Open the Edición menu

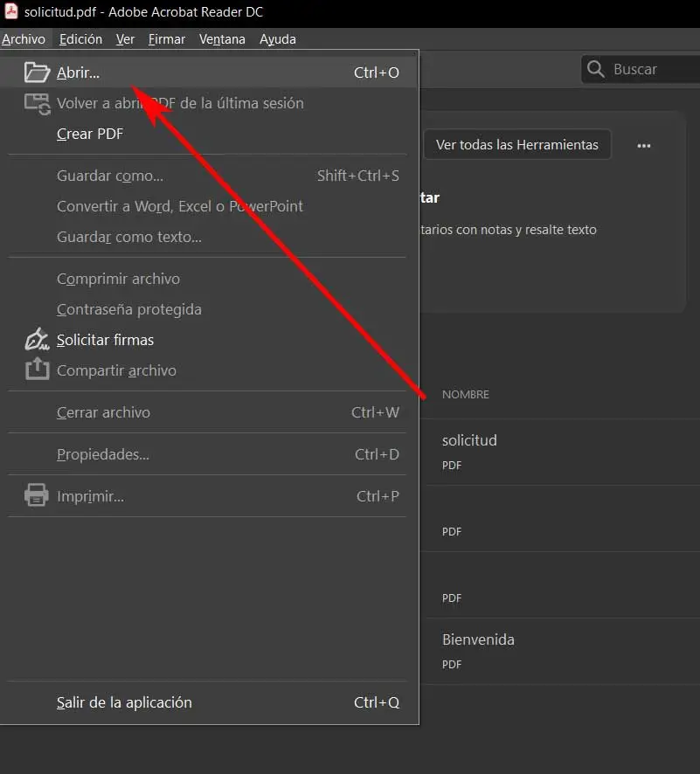click(80, 39)
